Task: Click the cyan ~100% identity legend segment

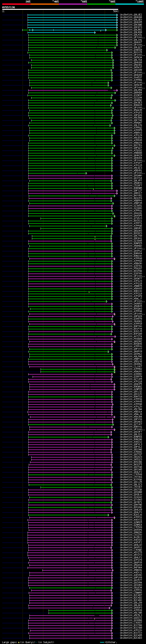Action: tap(130, 4)
